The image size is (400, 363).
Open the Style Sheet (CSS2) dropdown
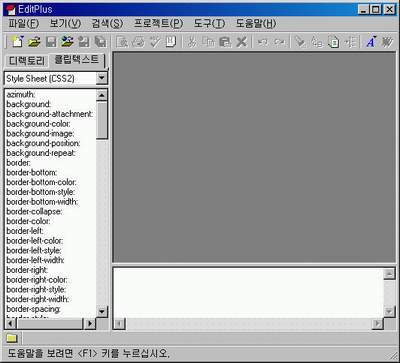101,78
